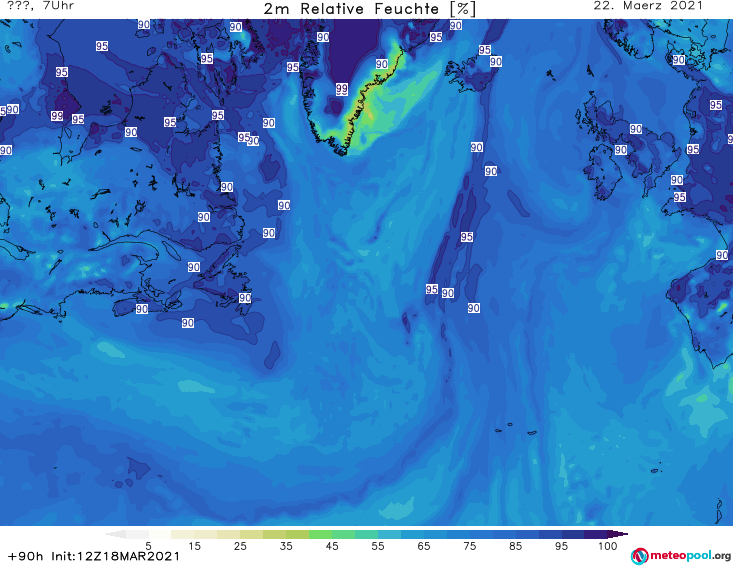Click the colorbar label "5"
The image size is (733, 566).
coord(148,546)
